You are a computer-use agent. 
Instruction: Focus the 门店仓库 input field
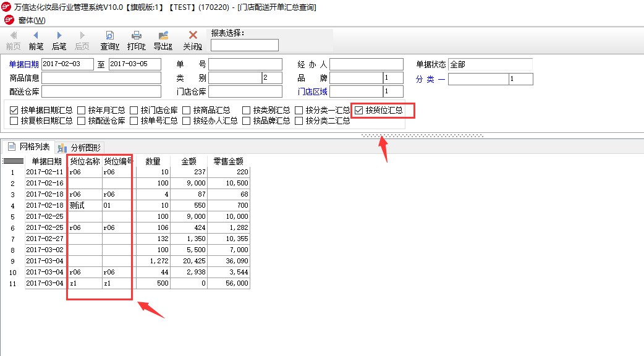[x=245, y=91]
